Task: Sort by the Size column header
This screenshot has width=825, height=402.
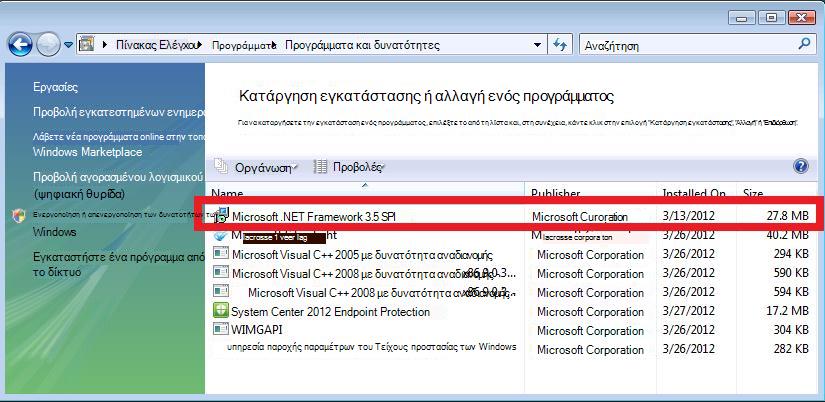Action: click(777, 192)
